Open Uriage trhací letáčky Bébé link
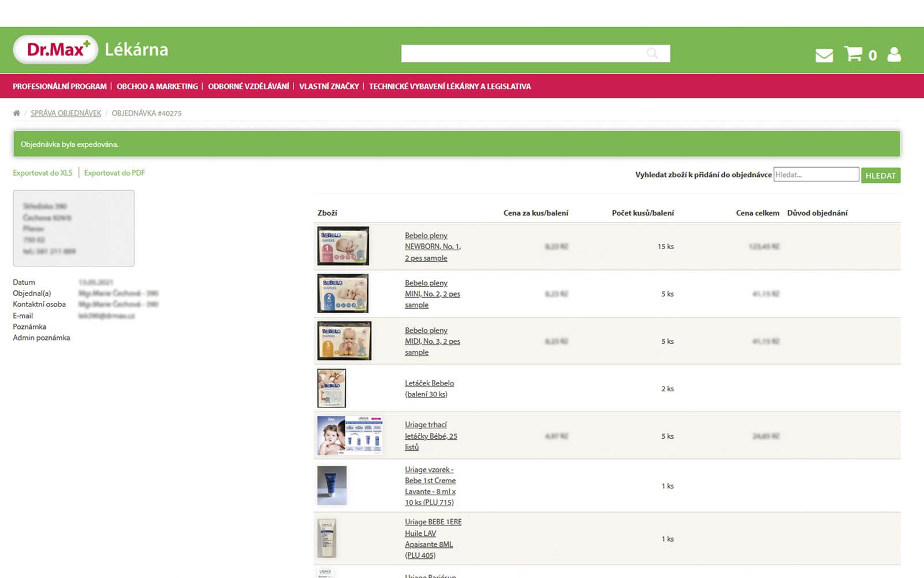Screen dimensions: 924x578 tap(431, 436)
